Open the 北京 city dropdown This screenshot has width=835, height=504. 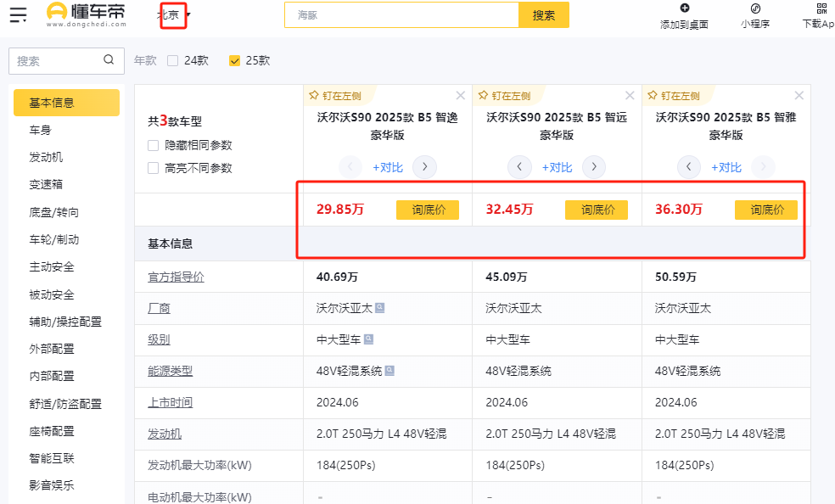(174, 14)
